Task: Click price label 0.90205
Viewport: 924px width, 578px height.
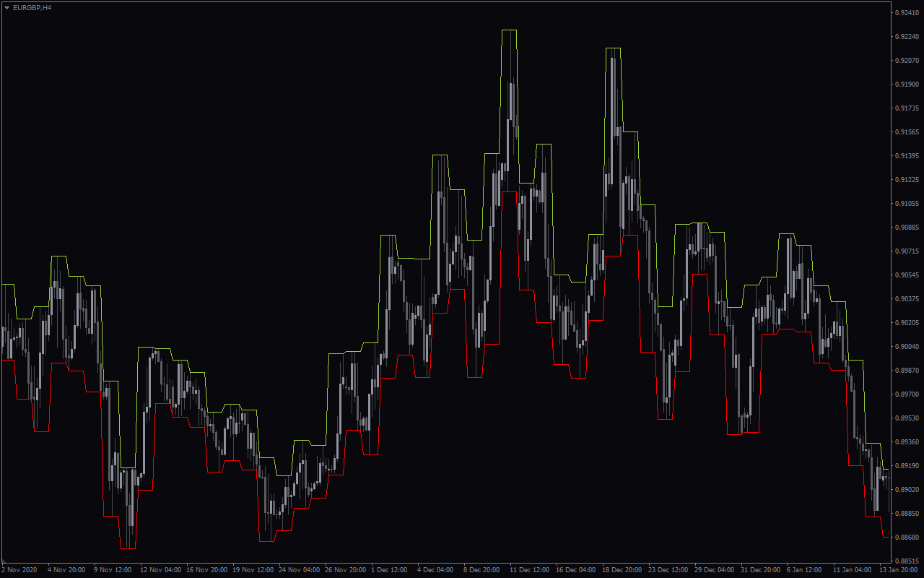Action: point(906,323)
